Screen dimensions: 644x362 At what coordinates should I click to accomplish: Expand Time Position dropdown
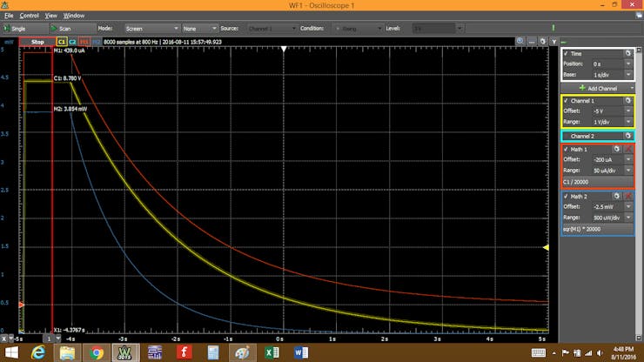pyautogui.click(x=628, y=64)
